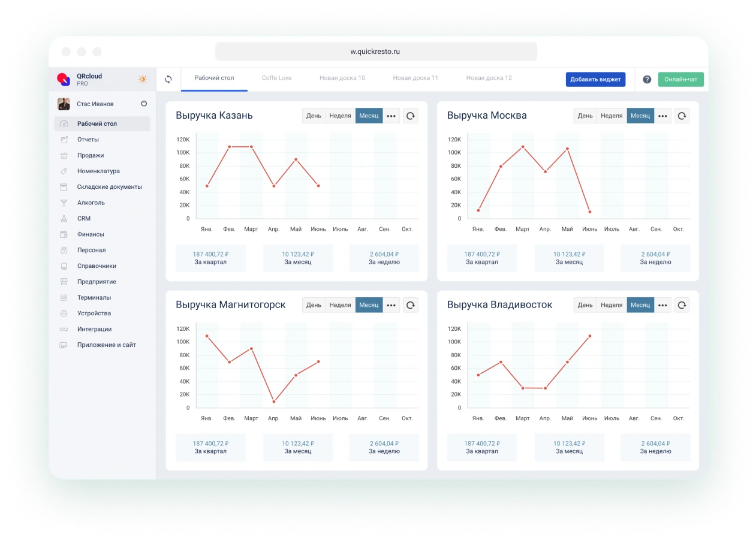Switch to the Coffe Love tab

pos(276,78)
